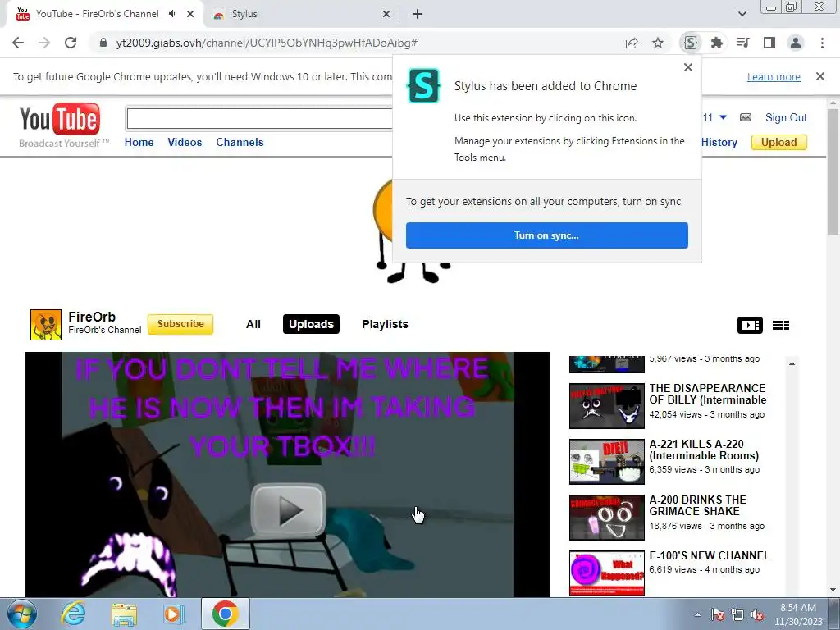Click the Action Center flag tray icon
840x630 pixels.
(718, 615)
